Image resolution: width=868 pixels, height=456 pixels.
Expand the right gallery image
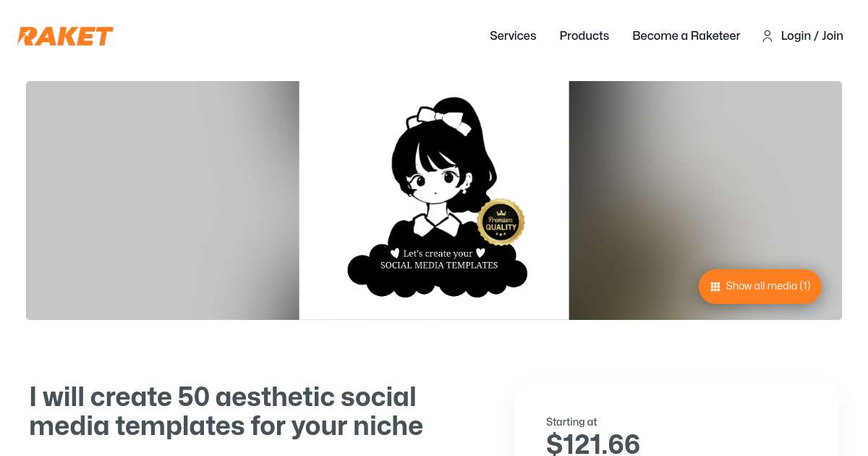click(705, 200)
